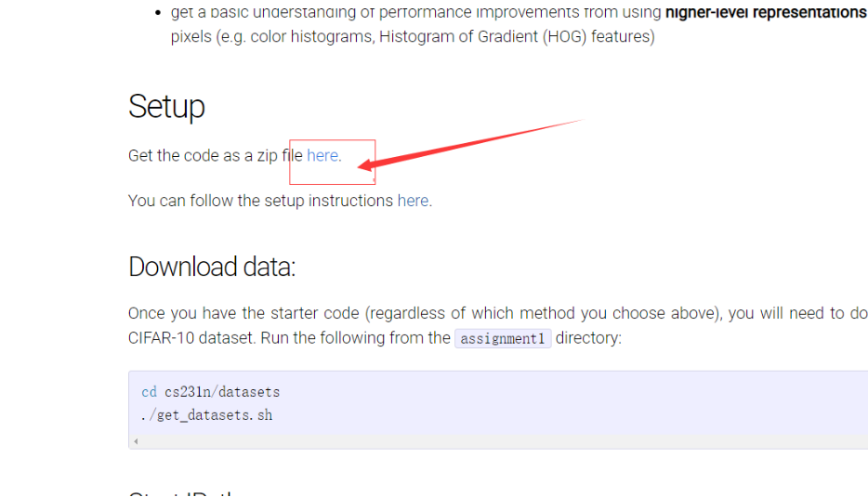868x497 pixels.
Task: Click the red arrow annotation head
Action: pyautogui.click(x=366, y=165)
